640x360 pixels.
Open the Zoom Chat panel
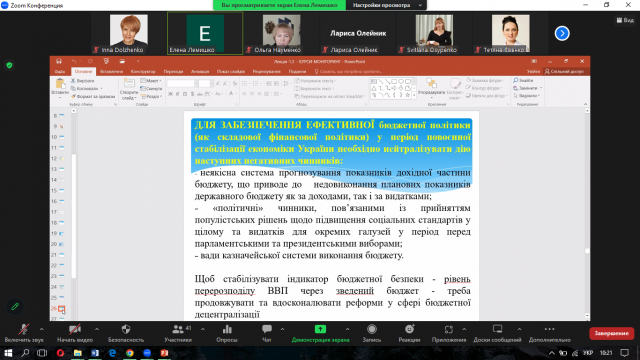267,329
